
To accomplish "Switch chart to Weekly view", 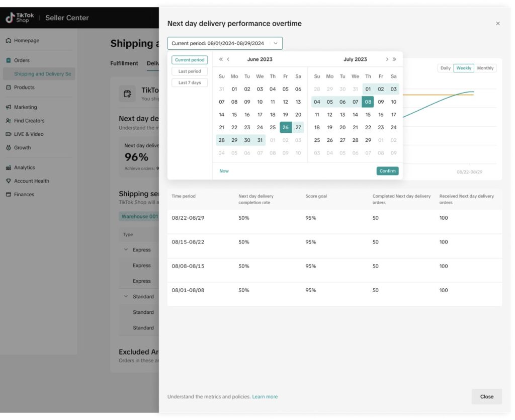I will point(464,68).
